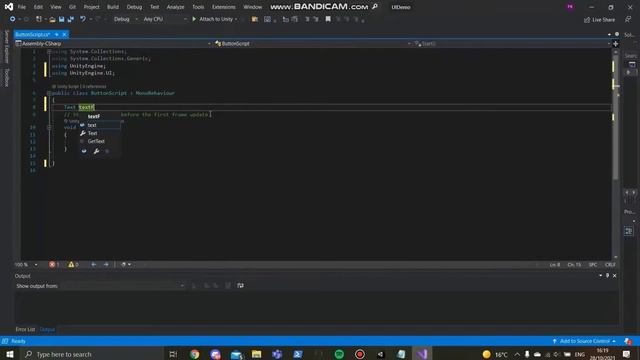Screen dimensions: 640x360
Task: Click Add to Source Control
Action: point(584,341)
